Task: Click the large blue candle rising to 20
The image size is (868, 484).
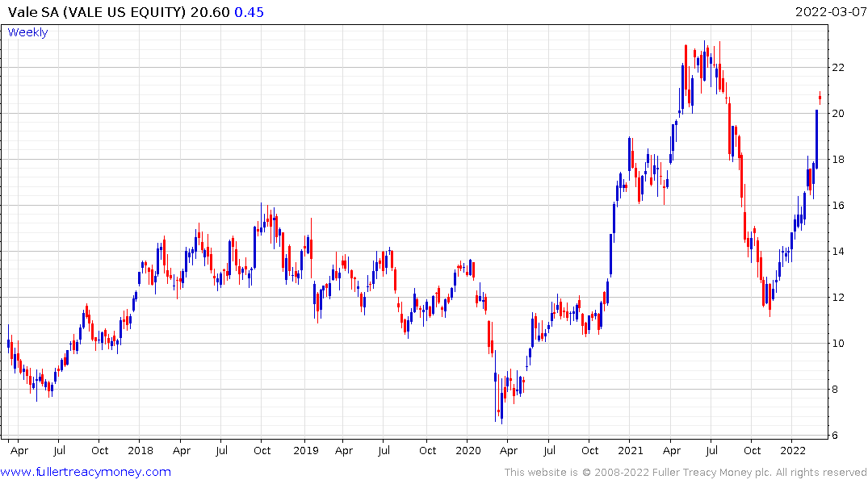Action: coord(816,140)
